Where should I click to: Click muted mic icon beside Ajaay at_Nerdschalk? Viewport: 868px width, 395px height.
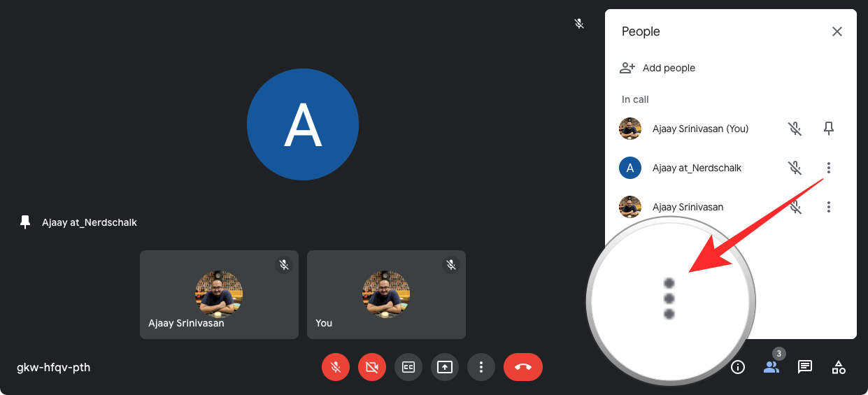795,168
